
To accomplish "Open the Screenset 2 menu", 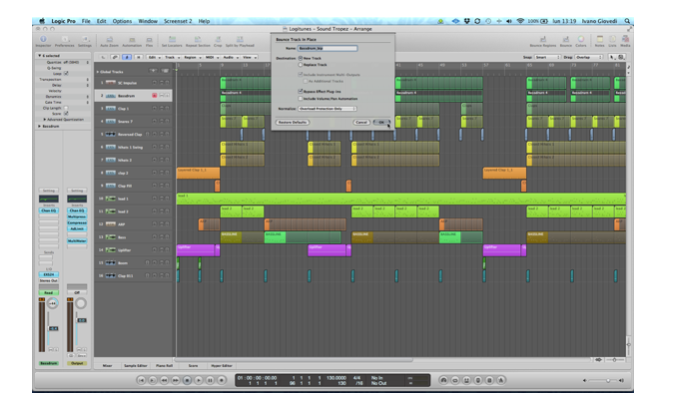I will [178, 21].
